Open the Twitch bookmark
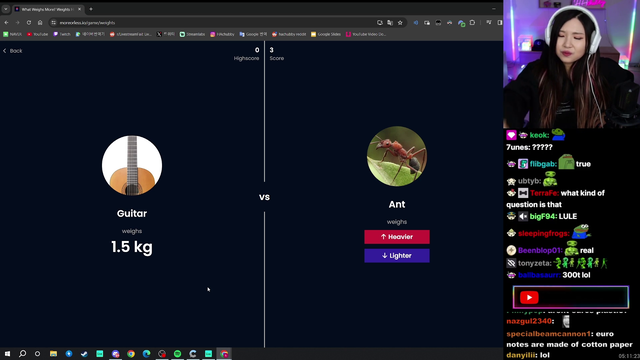Viewport: 640px width, 360px height. click(x=62, y=34)
